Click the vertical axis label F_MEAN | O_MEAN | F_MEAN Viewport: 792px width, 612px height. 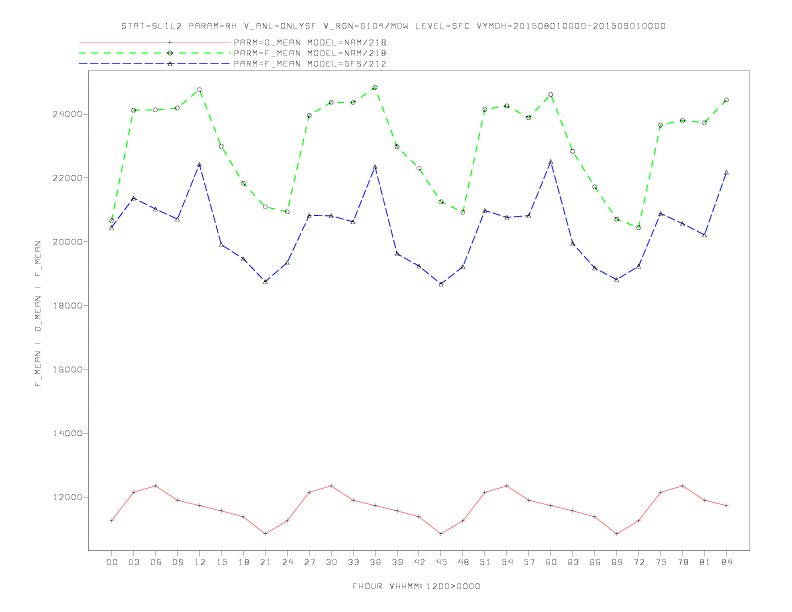coord(38,314)
